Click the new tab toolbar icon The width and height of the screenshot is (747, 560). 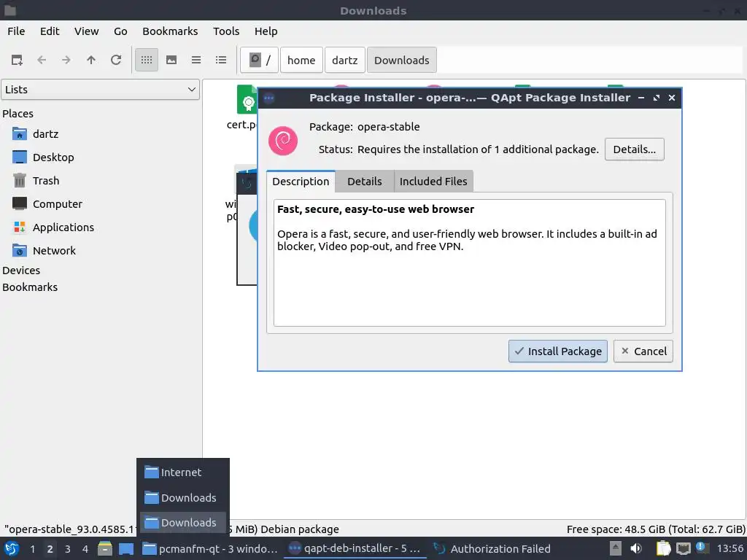coord(18,60)
